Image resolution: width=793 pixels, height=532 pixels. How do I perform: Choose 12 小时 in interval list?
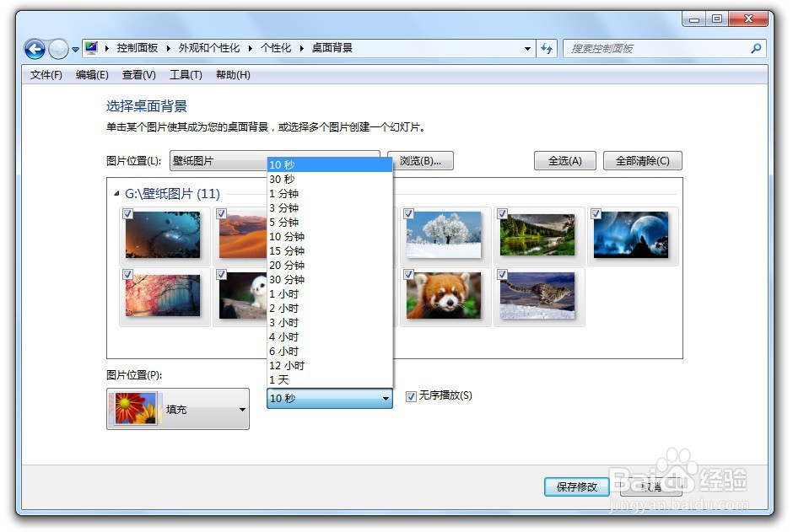[330, 365]
